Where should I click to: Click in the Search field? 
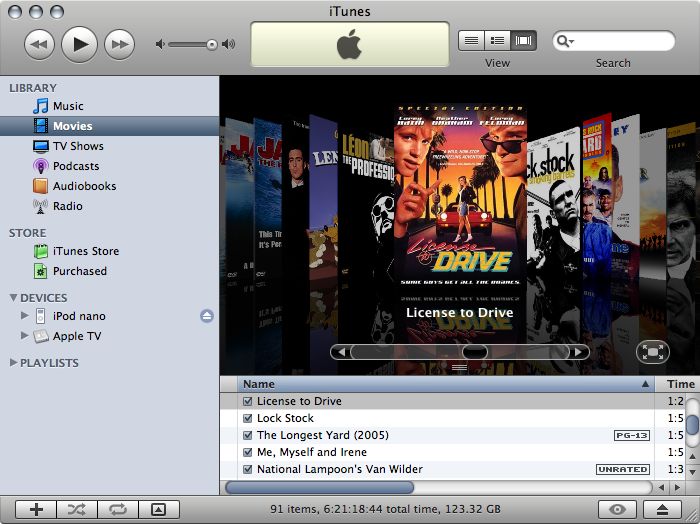coord(613,41)
